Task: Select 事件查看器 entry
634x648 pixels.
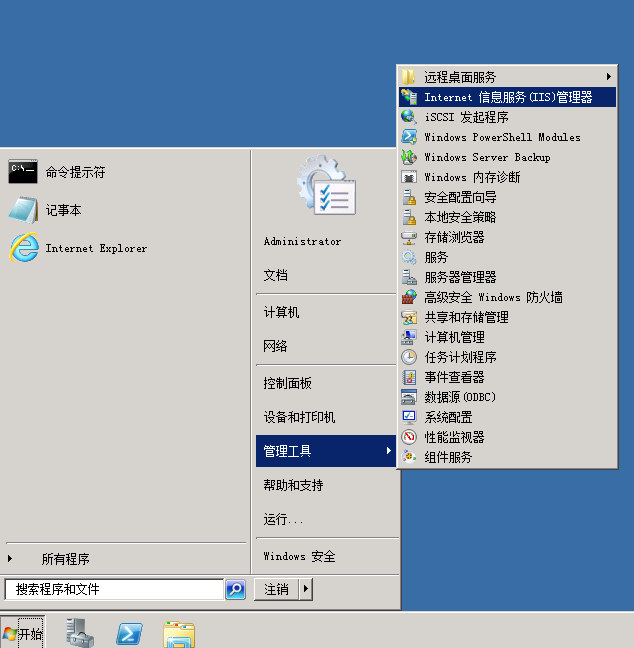Action: (x=508, y=377)
